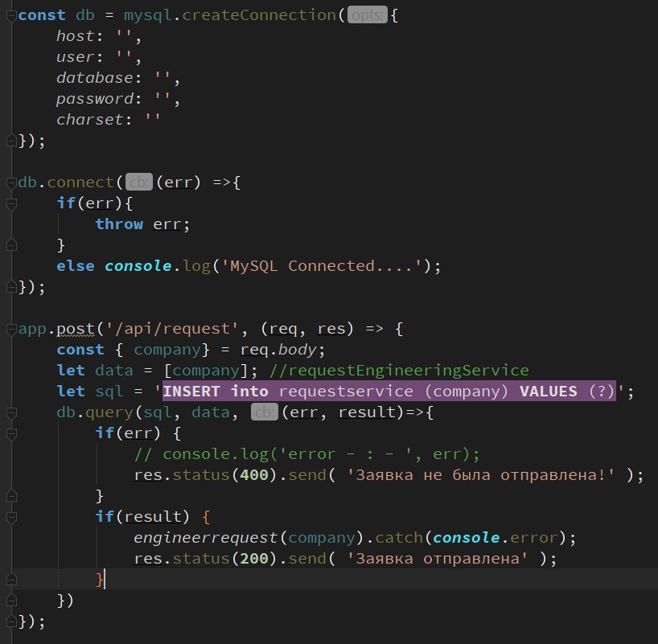Click the 'catch' method name
The width and height of the screenshot is (658, 644).
399,538
